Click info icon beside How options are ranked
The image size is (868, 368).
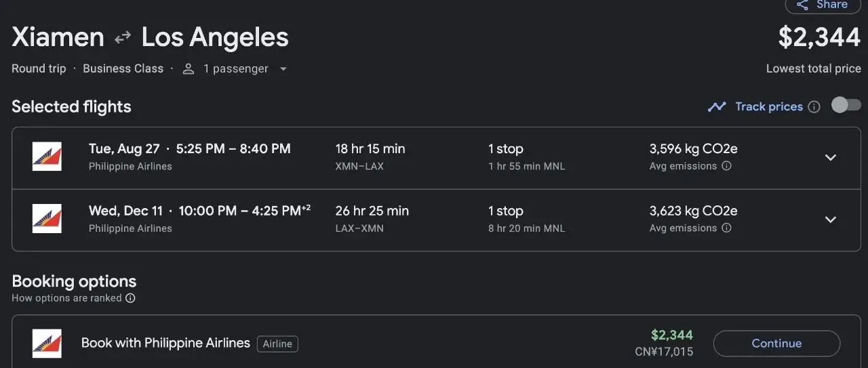tap(130, 298)
